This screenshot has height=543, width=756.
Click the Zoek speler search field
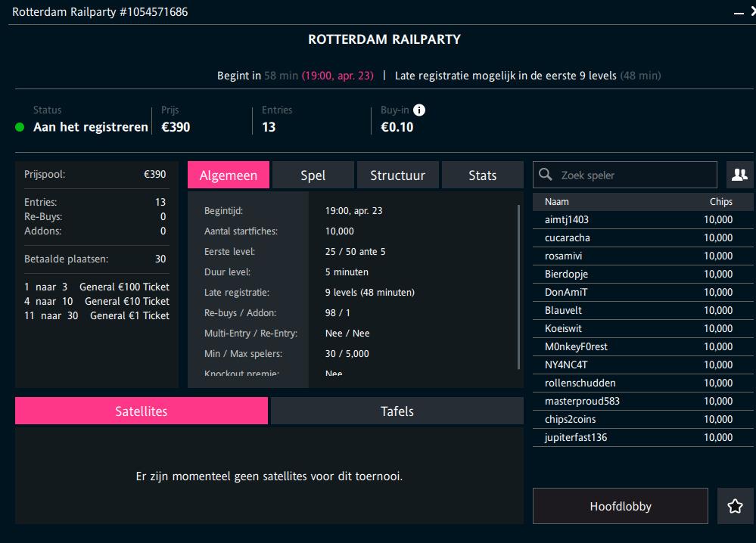point(628,174)
